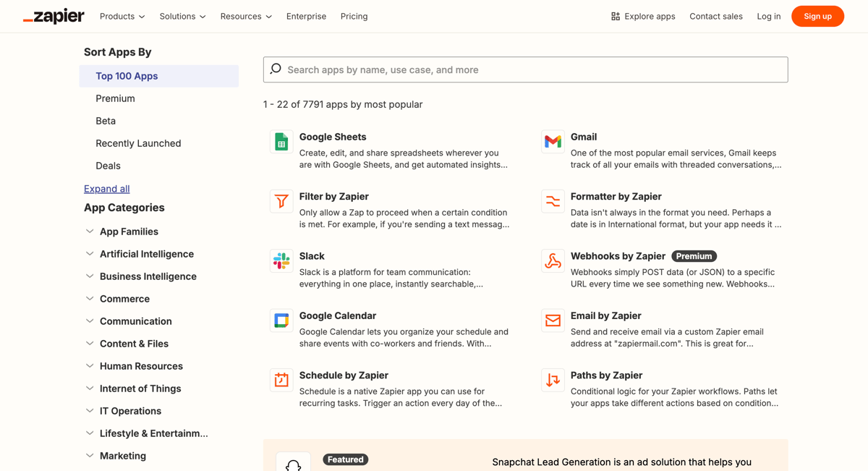
Task: Click the Email by Zapier envelope icon
Action: [553, 321]
